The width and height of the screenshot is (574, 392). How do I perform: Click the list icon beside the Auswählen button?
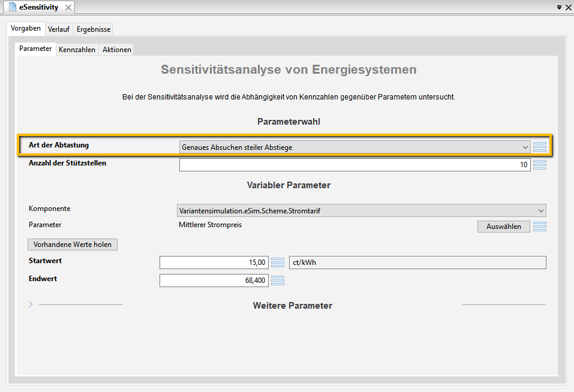[x=540, y=227]
